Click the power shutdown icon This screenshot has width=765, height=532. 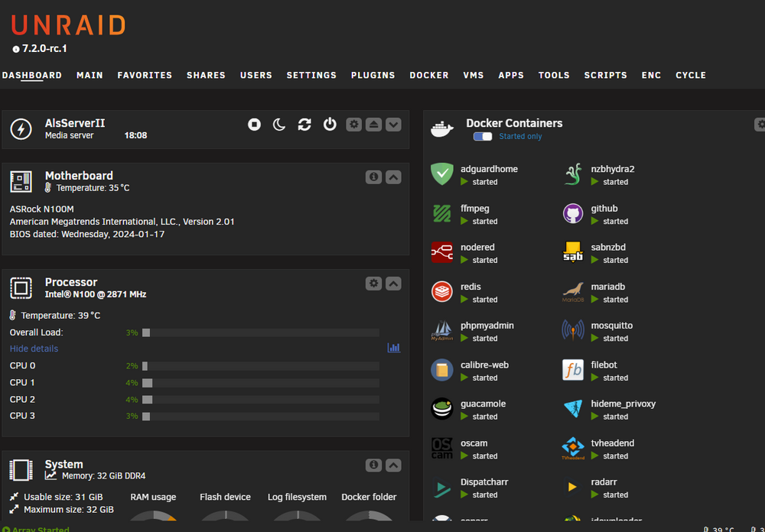pyautogui.click(x=330, y=125)
